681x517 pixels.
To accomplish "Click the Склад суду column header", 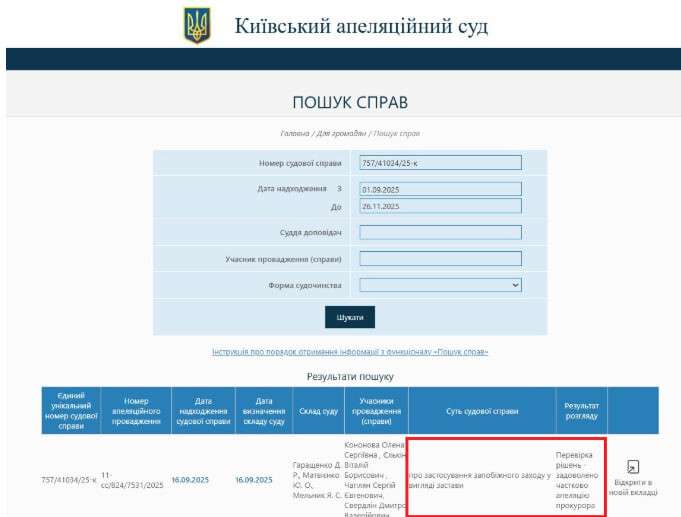I will (318, 410).
